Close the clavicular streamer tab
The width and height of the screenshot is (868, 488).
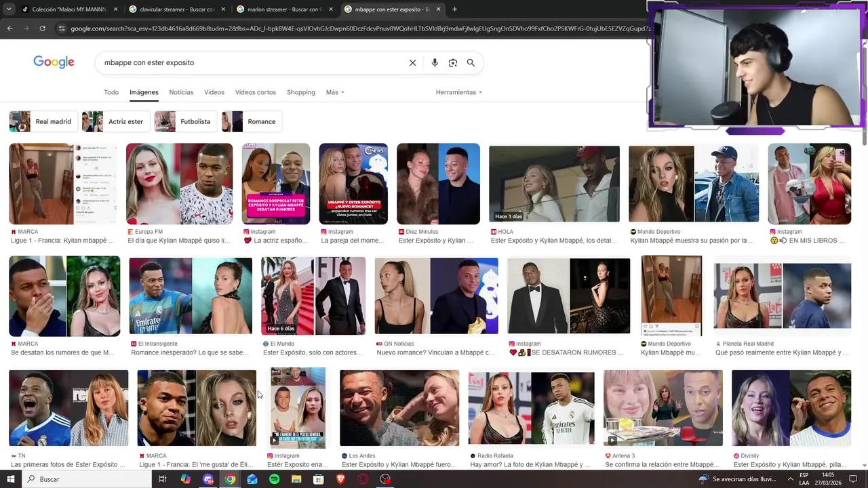pos(223,9)
